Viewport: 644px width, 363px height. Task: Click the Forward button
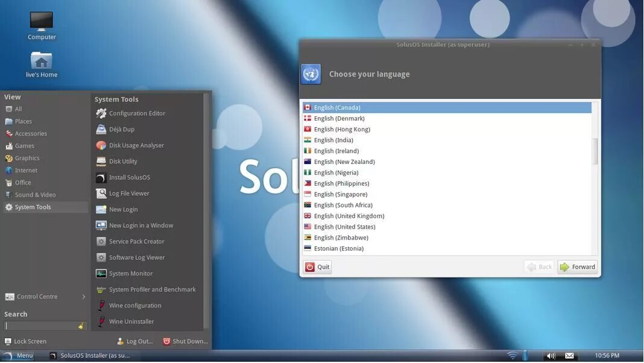click(578, 267)
